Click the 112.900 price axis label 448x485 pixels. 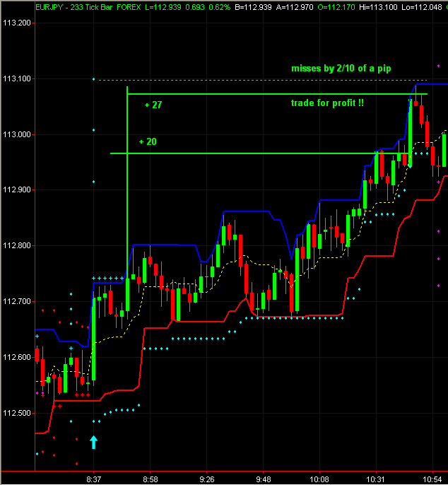[x=17, y=189]
